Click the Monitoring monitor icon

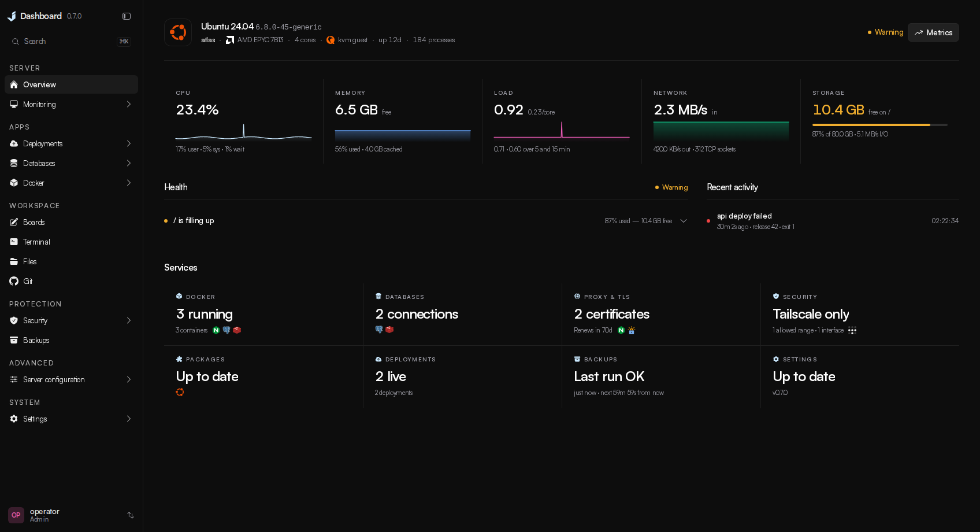14,104
